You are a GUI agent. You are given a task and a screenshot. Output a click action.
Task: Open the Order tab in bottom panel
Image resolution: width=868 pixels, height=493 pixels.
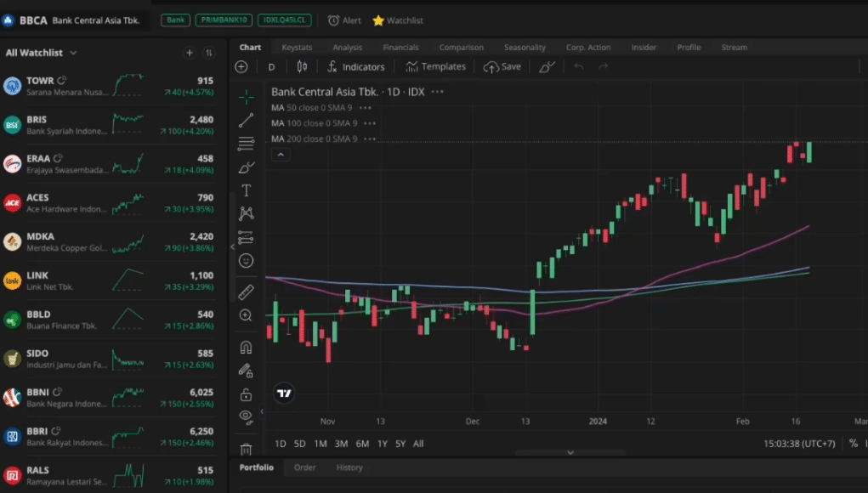click(304, 467)
